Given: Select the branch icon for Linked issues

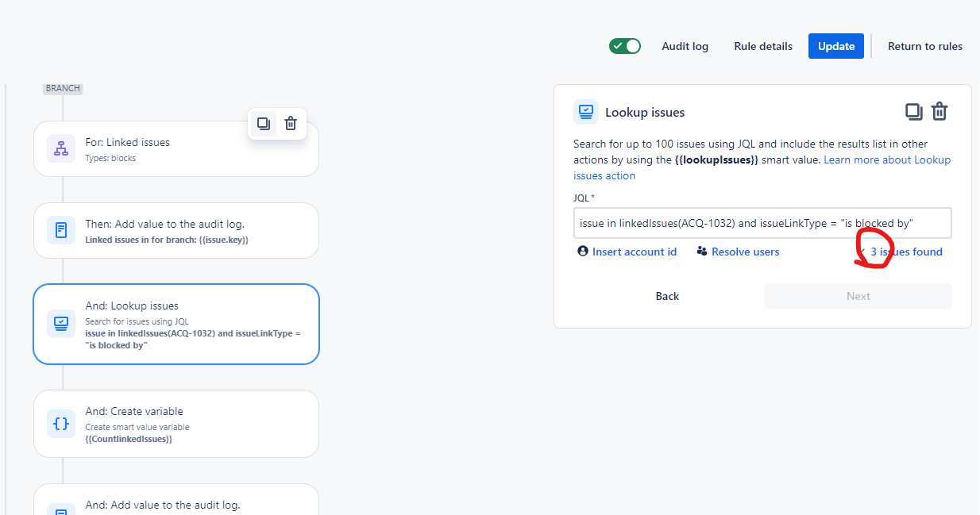Looking at the screenshot, I should [61, 148].
